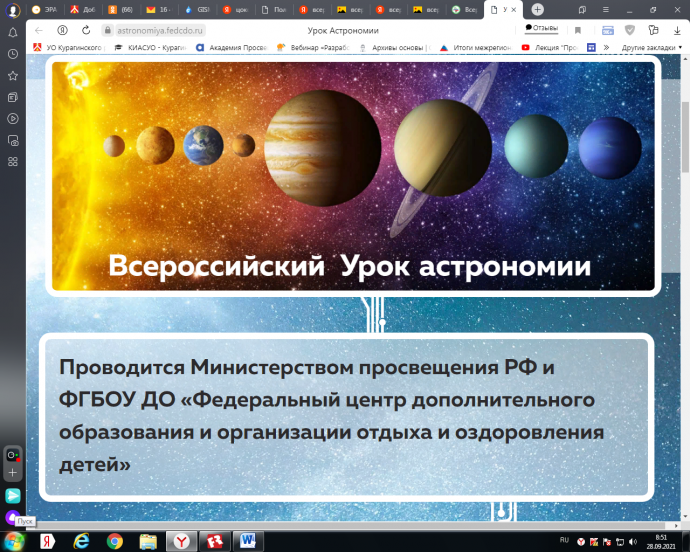This screenshot has height=552, width=690.
Task: Click the horizontal scrollbar right arrow
Action: point(677,525)
